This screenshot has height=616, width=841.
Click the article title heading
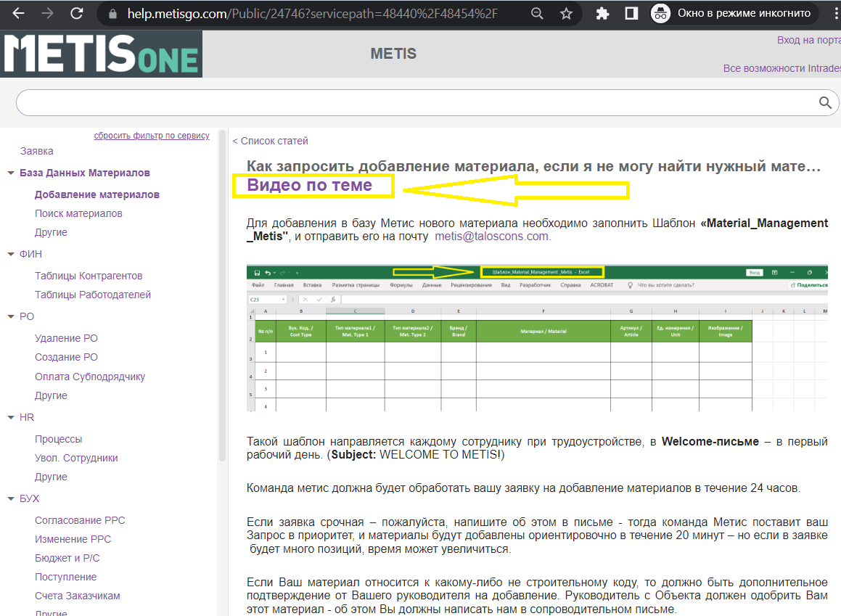pyautogui.click(x=533, y=166)
